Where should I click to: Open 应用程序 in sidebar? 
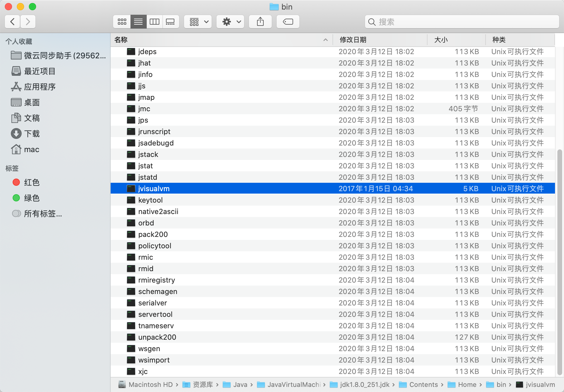33,87
